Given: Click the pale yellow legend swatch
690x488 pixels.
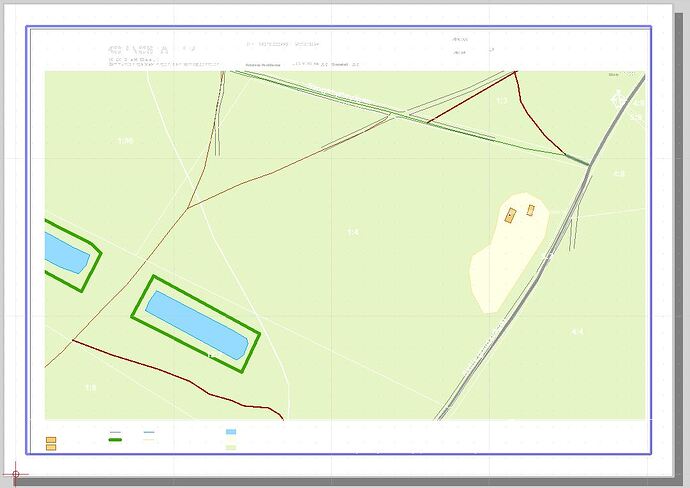Looking at the screenshot, I should click(x=231, y=440).
